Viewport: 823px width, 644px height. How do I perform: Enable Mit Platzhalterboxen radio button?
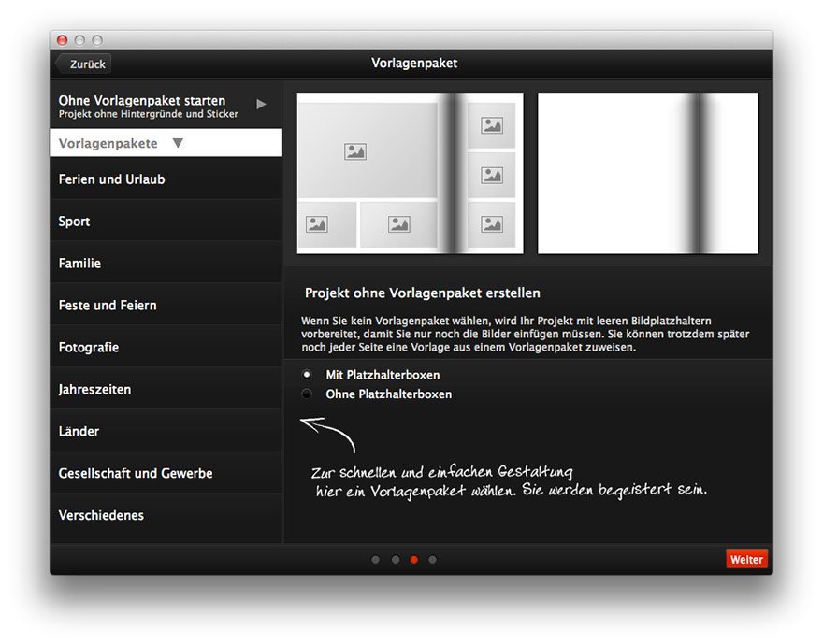point(307,375)
